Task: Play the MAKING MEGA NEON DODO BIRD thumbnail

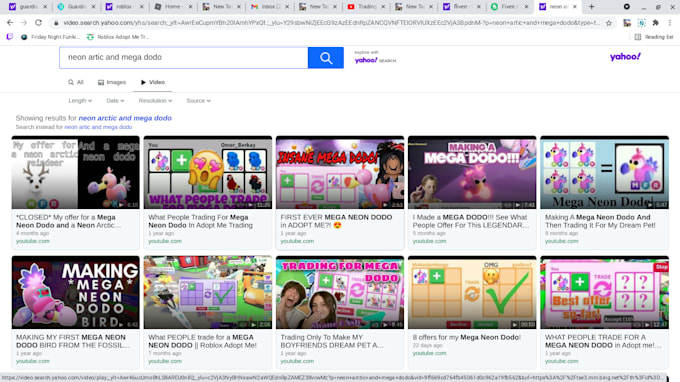Action: point(75,292)
